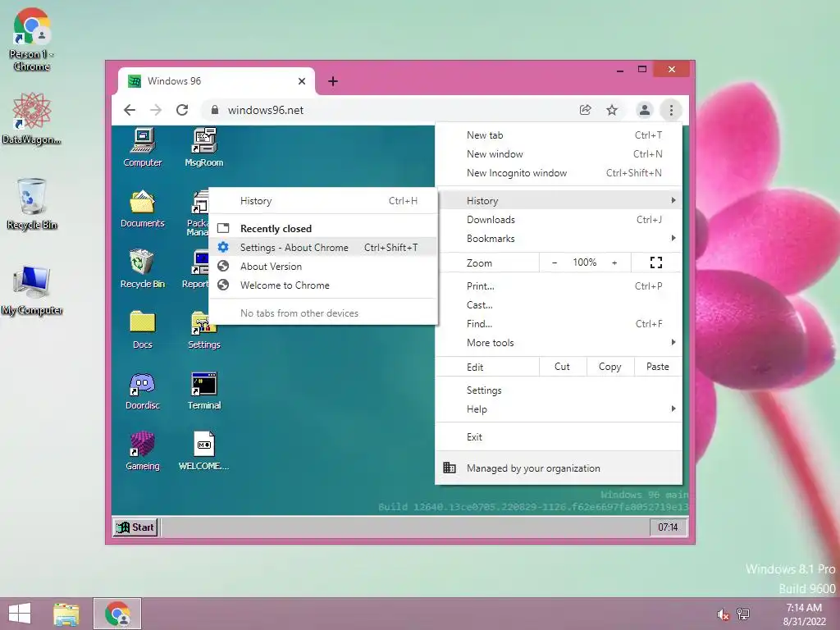
Task: Expand the More tools submenu
Action: click(x=559, y=342)
